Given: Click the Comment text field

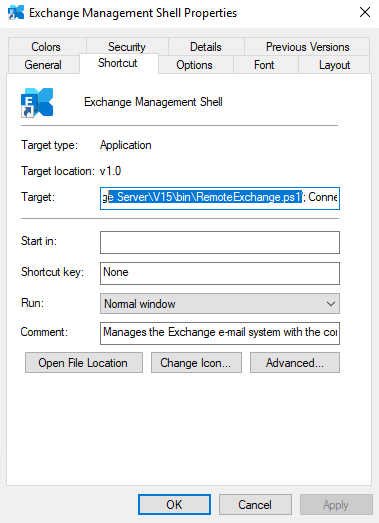Looking at the screenshot, I should click(220, 333).
